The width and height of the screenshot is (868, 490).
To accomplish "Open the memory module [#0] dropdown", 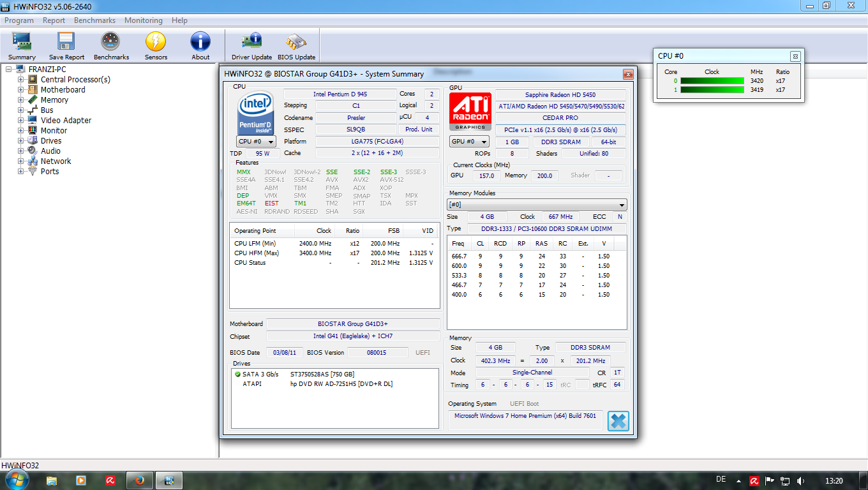I will pos(537,205).
